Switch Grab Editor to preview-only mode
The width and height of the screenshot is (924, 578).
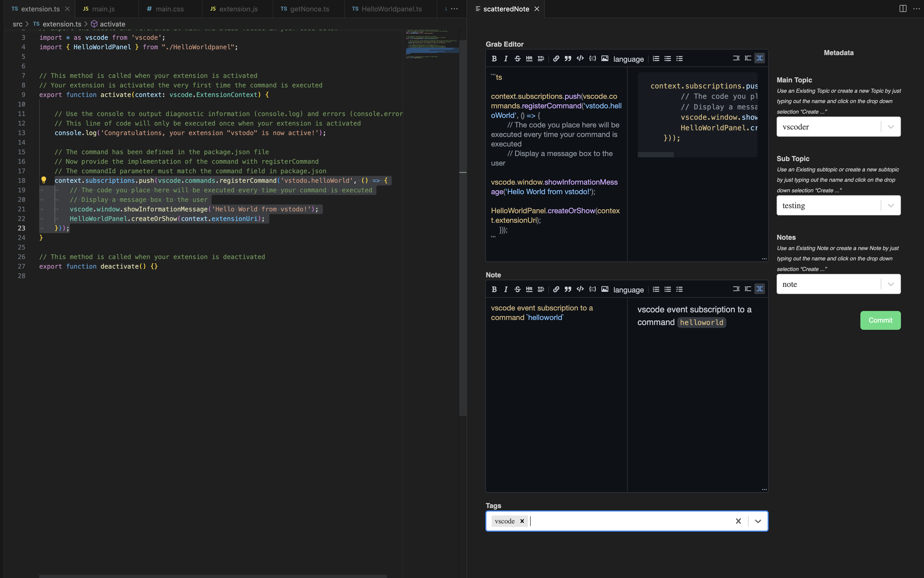748,58
